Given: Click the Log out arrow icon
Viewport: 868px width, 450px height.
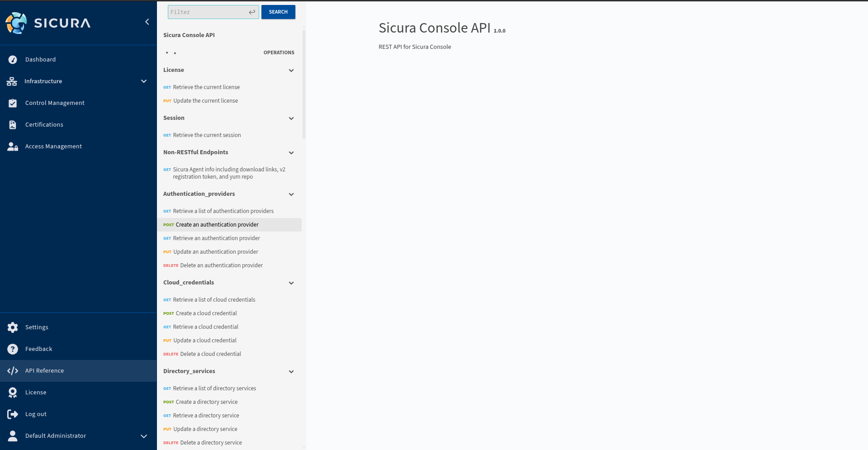Looking at the screenshot, I should 13,414.
